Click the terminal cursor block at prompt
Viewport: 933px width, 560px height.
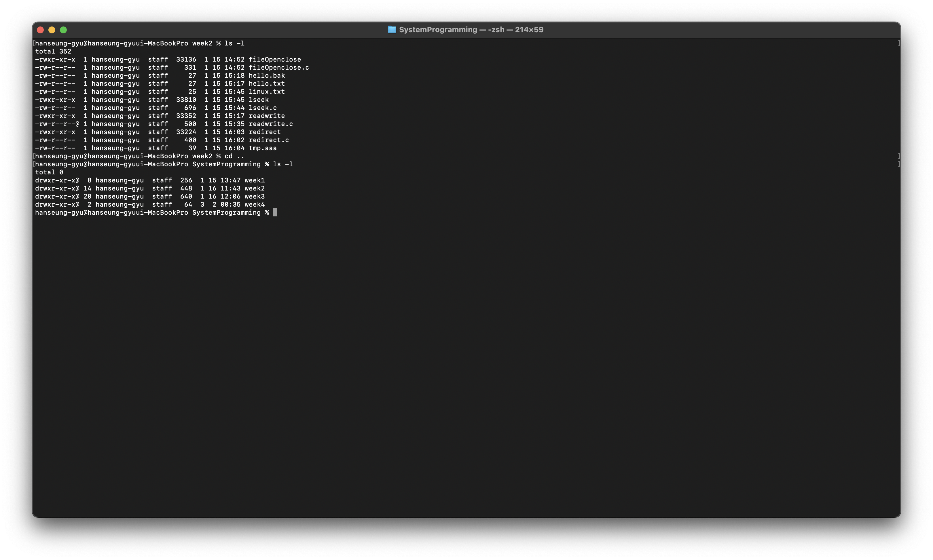275,212
